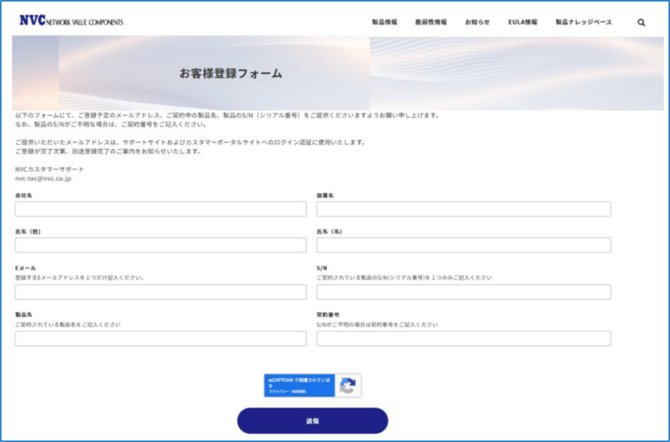This screenshot has width=670, height=442.
Task: Click the NVC Network Value Components logo
Action: pos(71,21)
